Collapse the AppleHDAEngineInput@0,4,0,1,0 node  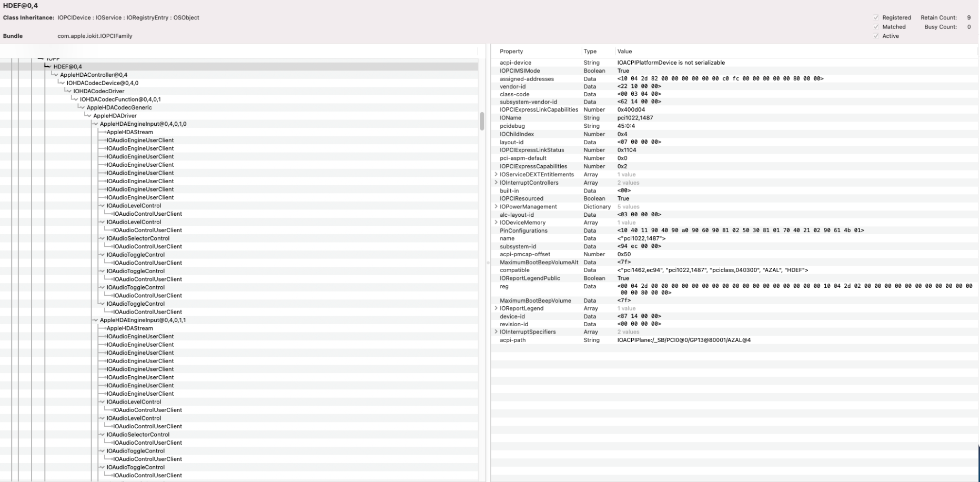pyautogui.click(x=95, y=124)
